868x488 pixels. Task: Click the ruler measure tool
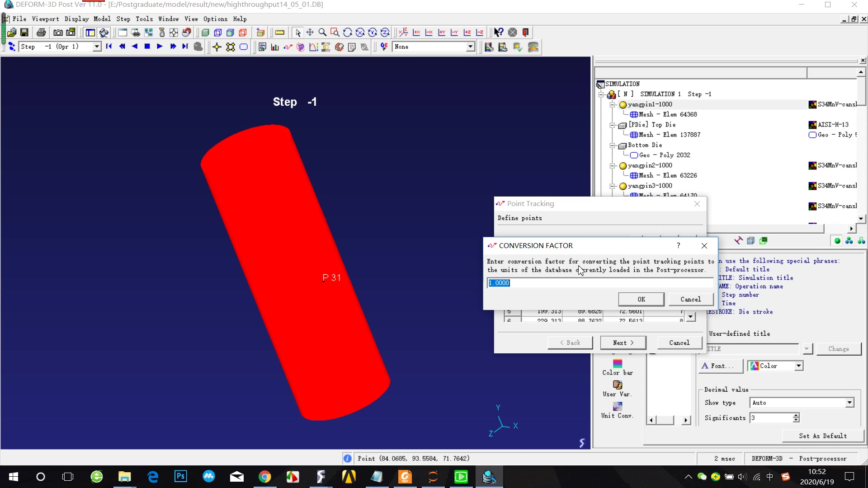tap(280, 33)
